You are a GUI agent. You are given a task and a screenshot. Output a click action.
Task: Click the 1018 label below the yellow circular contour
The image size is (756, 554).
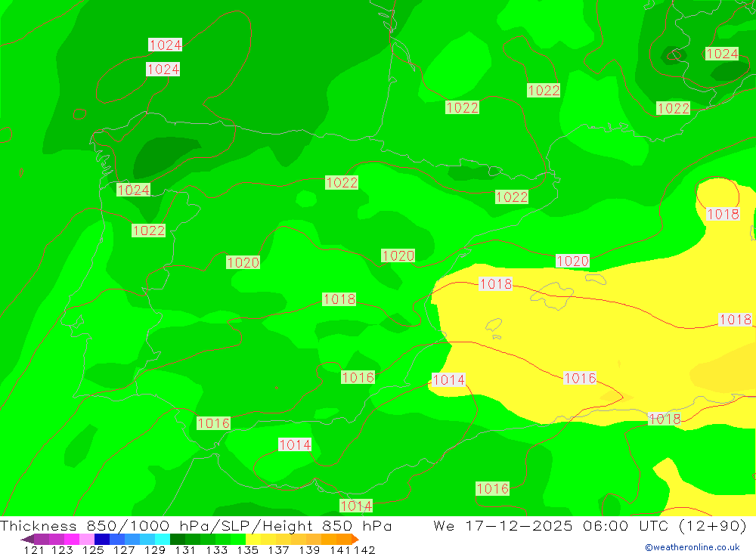coord(722,214)
